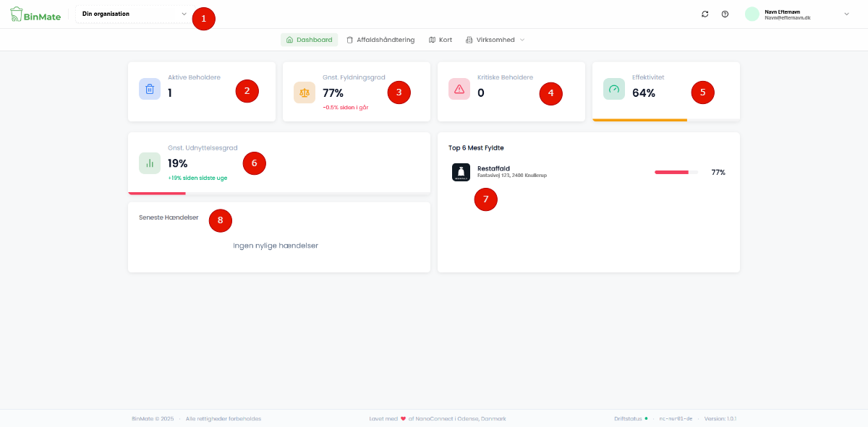Expand the user account chevron
The image size is (868, 427).
click(846, 14)
